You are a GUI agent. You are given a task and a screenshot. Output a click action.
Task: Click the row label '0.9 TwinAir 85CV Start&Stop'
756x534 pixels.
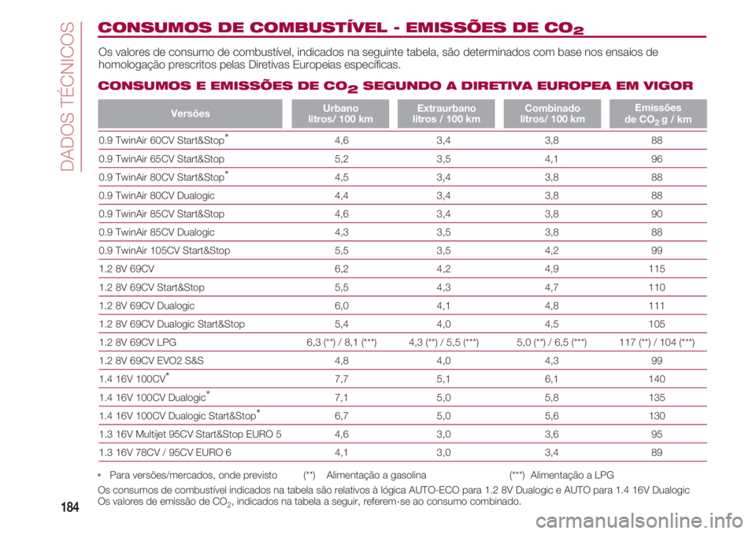pos(161,213)
